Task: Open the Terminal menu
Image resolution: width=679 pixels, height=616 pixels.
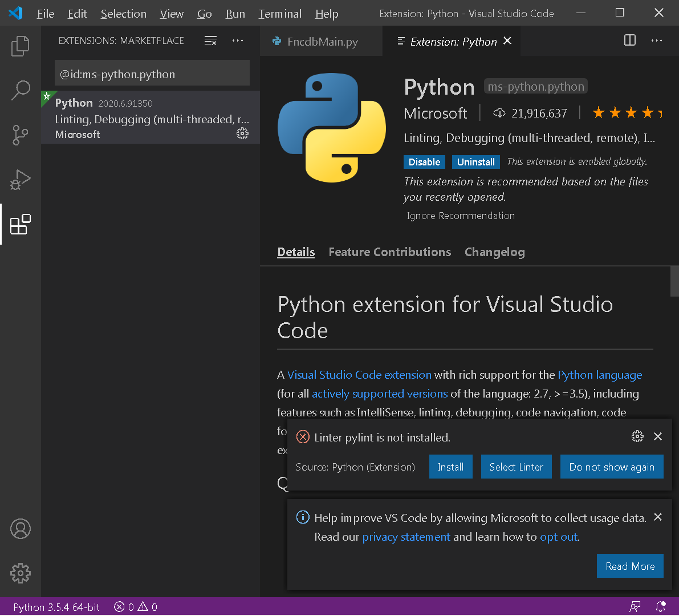Action: pos(280,14)
